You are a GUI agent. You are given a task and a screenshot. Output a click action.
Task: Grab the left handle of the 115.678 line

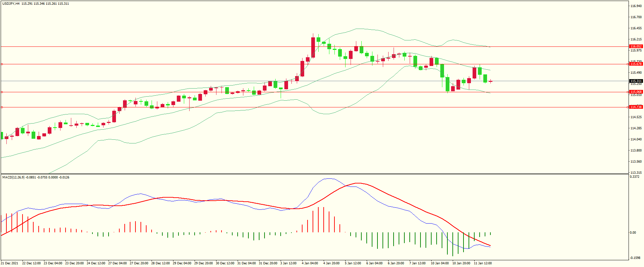click(2, 64)
